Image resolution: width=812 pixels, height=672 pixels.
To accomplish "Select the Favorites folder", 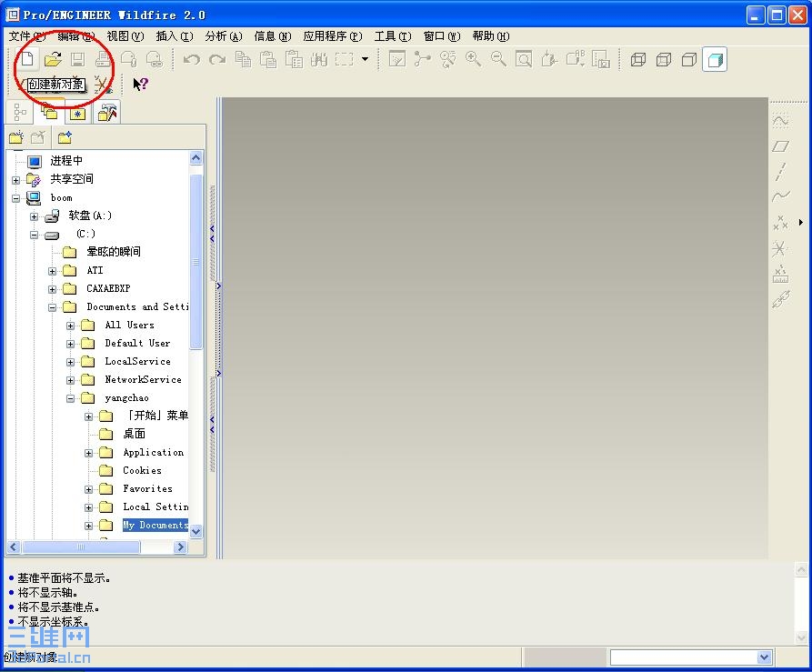I will 147,488.
